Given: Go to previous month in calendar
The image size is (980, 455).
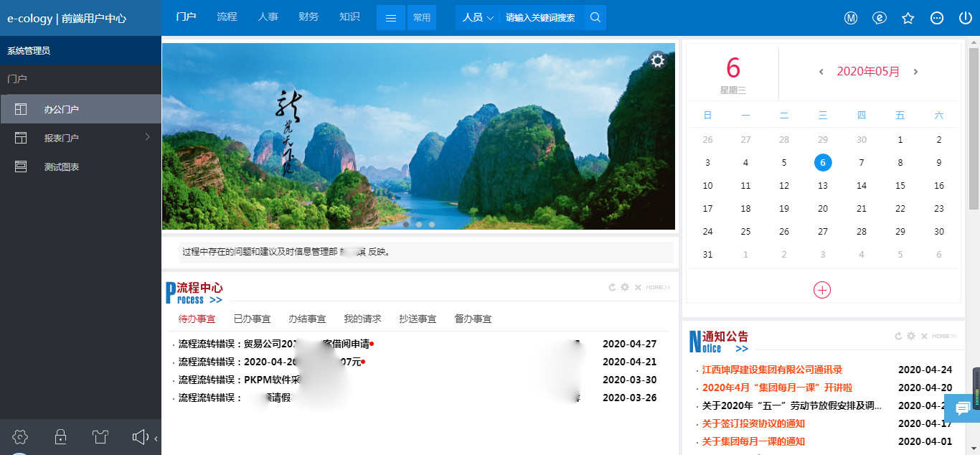Looking at the screenshot, I should (x=821, y=72).
